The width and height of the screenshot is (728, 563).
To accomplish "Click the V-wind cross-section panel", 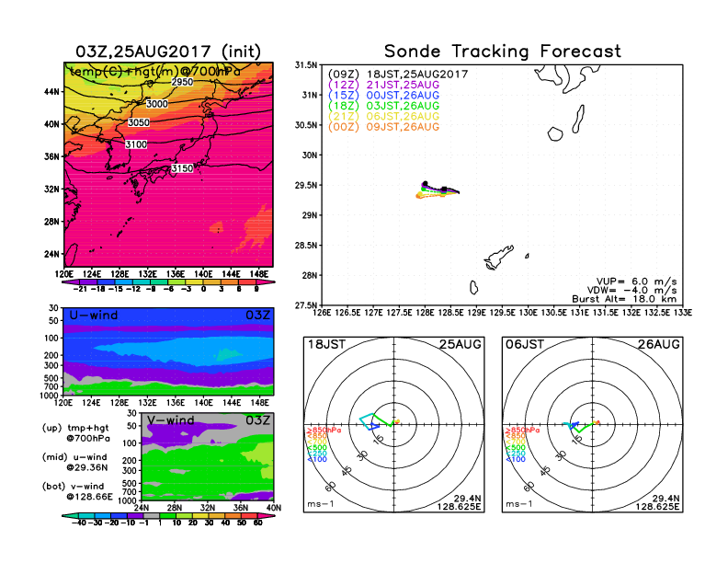I will point(208,456).
